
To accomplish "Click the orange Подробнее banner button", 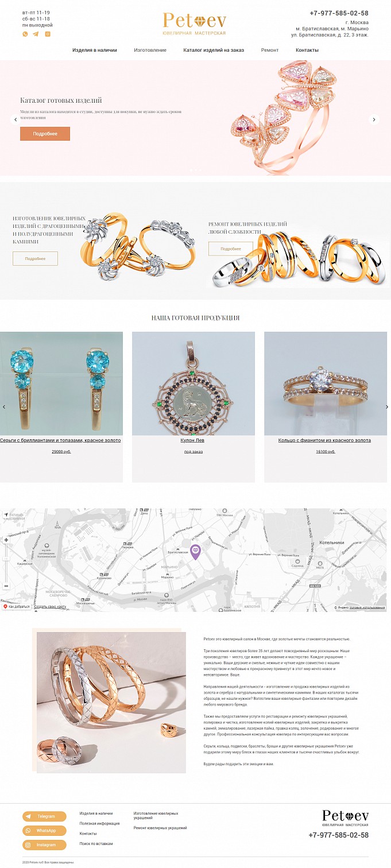I will [45, 134].
